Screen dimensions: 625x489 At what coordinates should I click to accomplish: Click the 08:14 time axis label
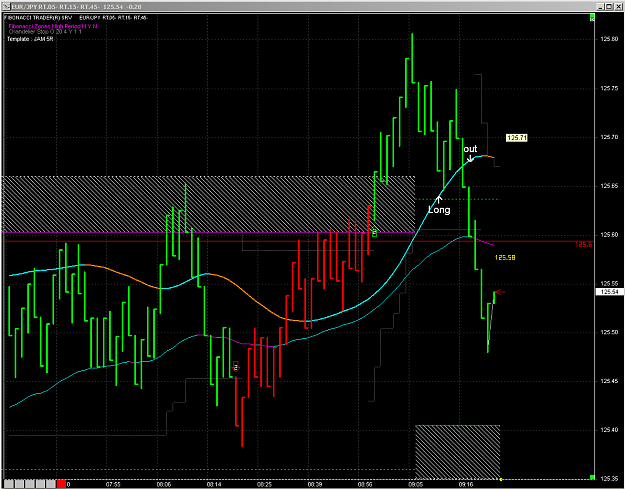pyautogui.click(x=214, y=485)
